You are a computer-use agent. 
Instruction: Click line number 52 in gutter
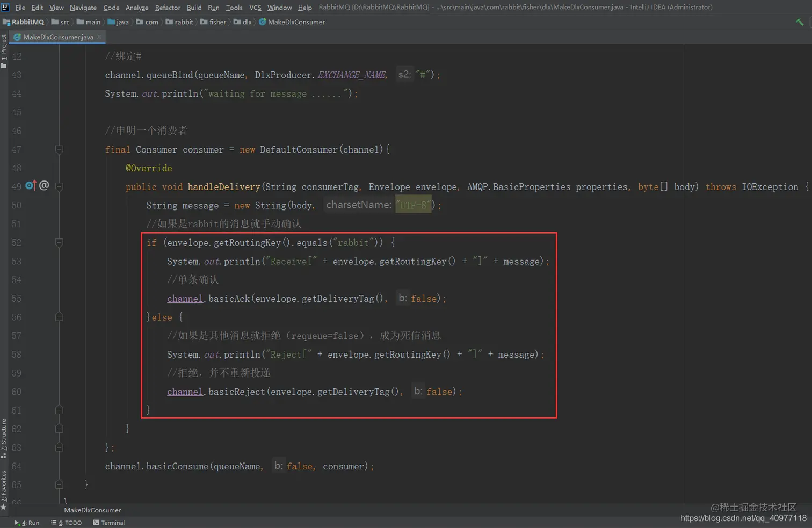(x=17, y=243)
